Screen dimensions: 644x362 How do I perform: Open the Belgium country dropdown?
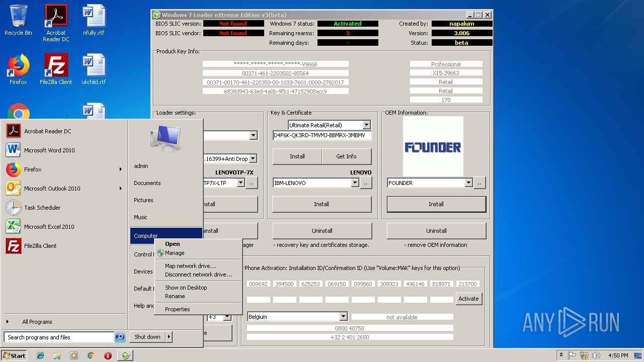point(343,317)
